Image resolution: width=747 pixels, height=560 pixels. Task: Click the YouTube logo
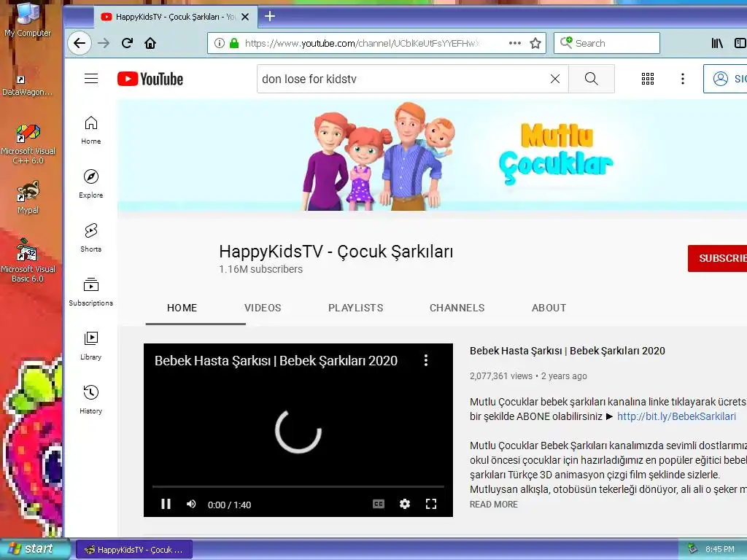150,79
